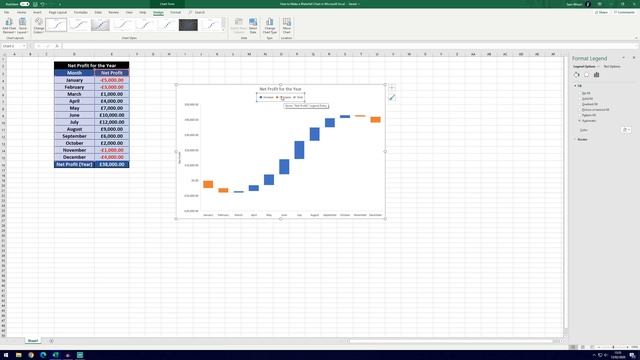Click the Share button
Screen dimensions: 640x360
tap(601, 13)
